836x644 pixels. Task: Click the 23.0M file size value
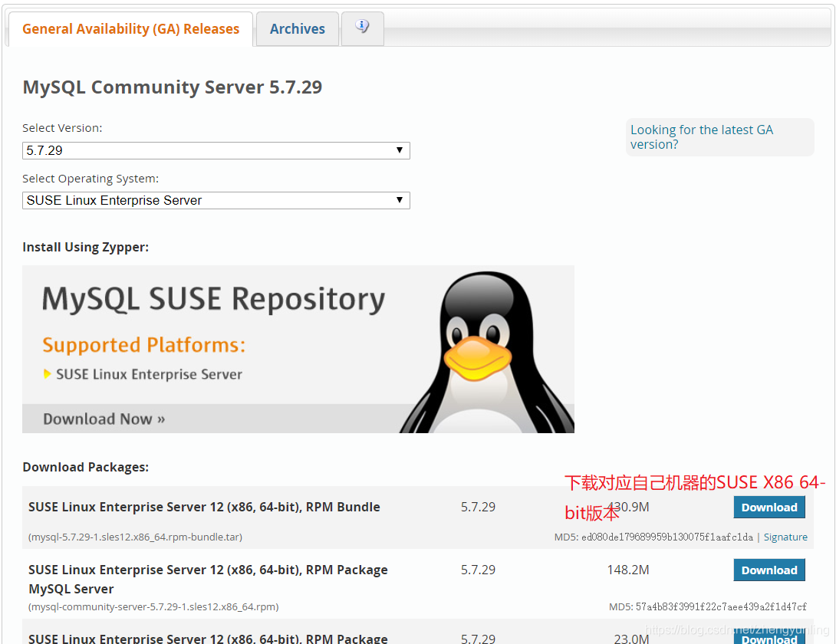coord(631,638)
